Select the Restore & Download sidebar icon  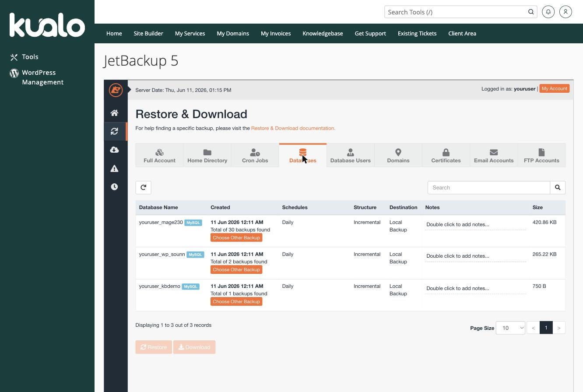[114, 131]
